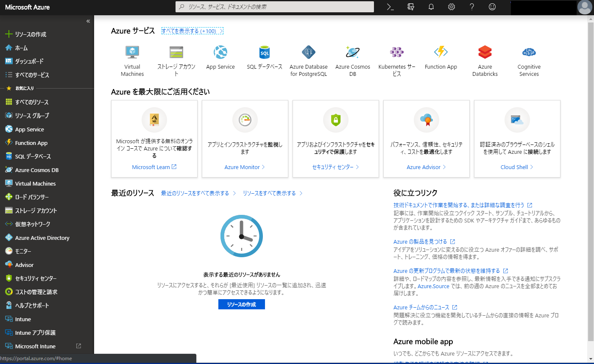The width and height of the screenshot is (594, 364).
Task: Open Virtual Machines in the sidebar favorites
Action: (x=47, y=183)
